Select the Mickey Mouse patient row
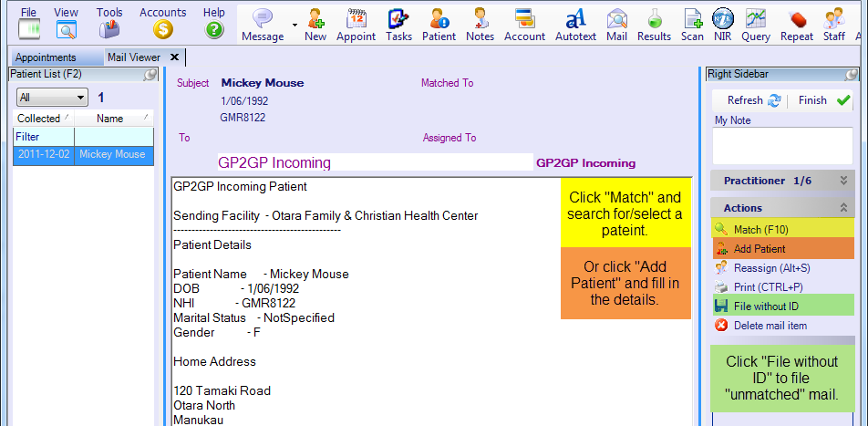The width and height of the screenshot is (868, 426). pyautogui.click(x=84, y=154)
